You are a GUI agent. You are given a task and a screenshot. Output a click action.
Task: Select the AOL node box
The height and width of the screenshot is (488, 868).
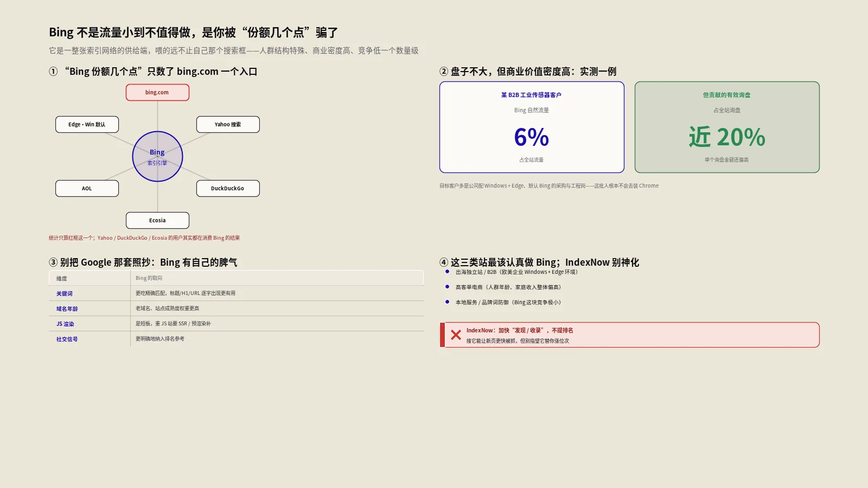87,188
